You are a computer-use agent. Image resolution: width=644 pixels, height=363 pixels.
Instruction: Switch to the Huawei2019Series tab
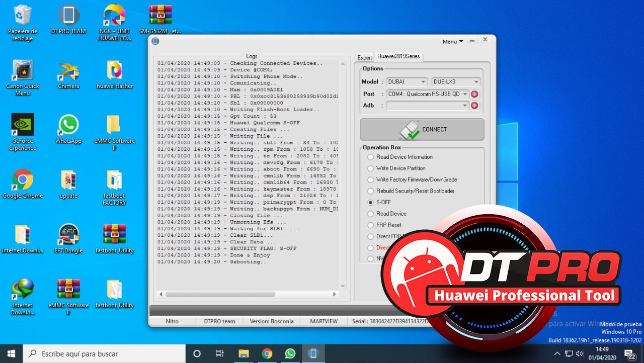coord(398,56)
